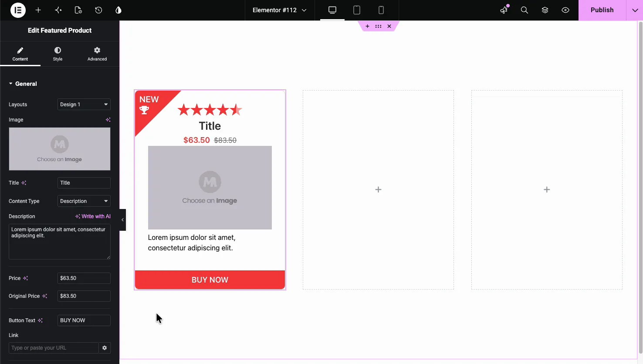Open the Structure layers icon
This screenshot has width=643, height=364.
pos(545,10)
